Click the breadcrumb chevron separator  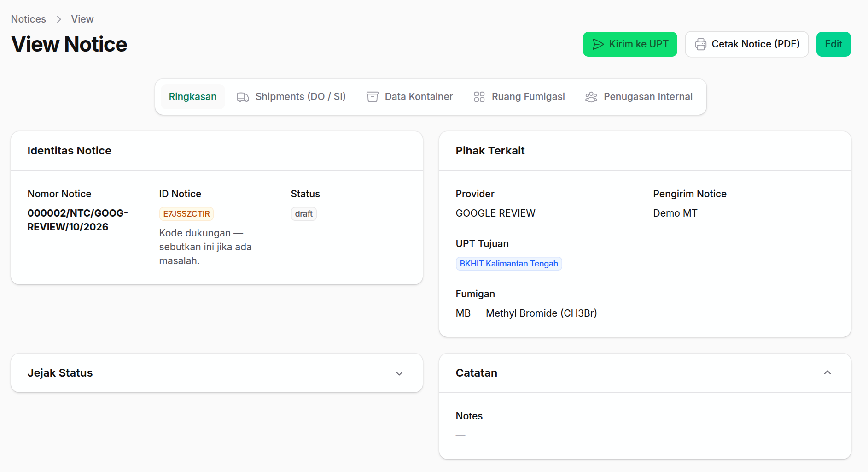pos(58,19)
